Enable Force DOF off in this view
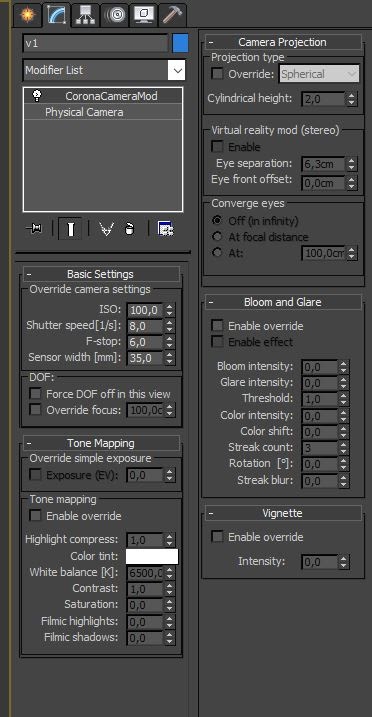 click(36, 394)
